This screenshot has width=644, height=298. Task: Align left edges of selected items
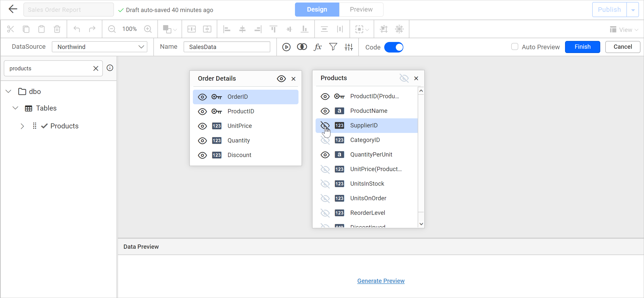[227, 29]
